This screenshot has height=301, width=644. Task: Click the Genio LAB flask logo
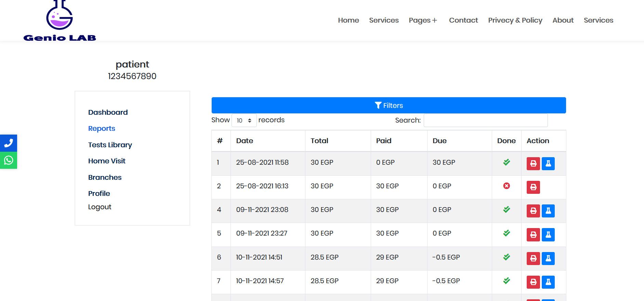pos(60,21)
